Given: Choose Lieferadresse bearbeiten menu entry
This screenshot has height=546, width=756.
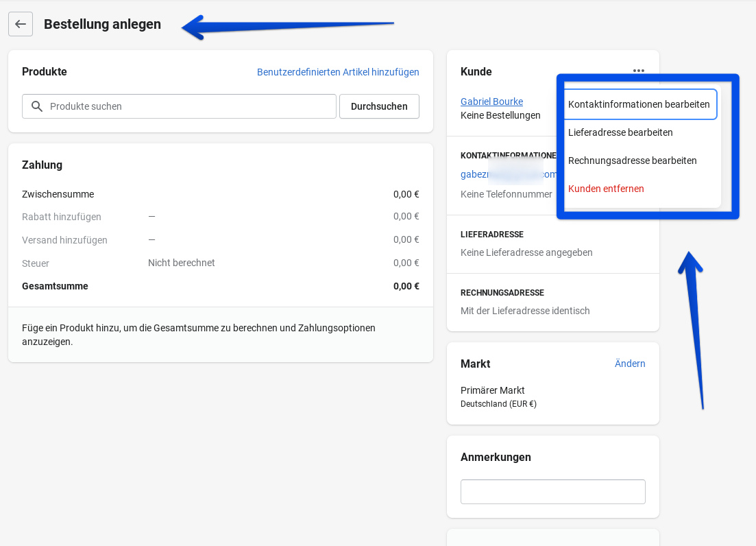Looking at the screenshot, I should [620, 132].
